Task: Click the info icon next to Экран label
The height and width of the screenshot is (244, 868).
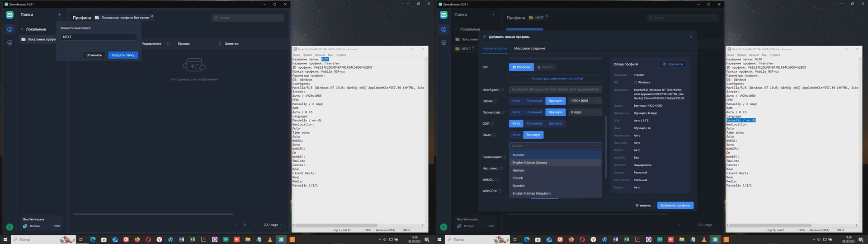Action: (495, 101)
